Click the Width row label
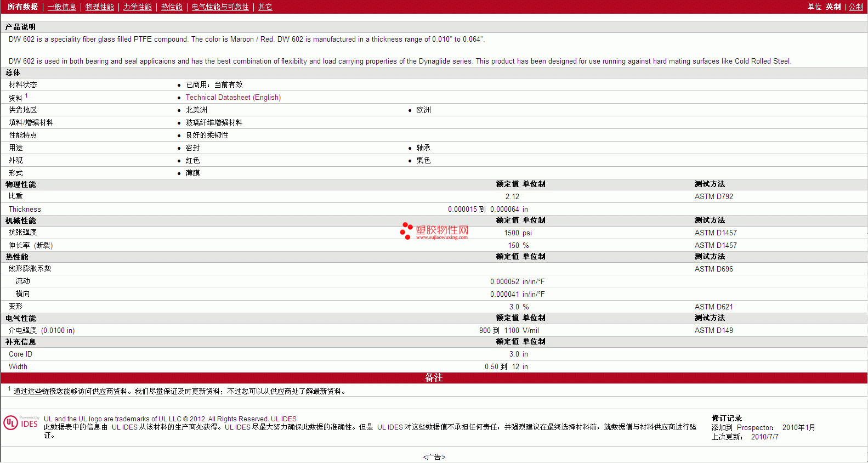The image size is (868, 463). point(18,366)
